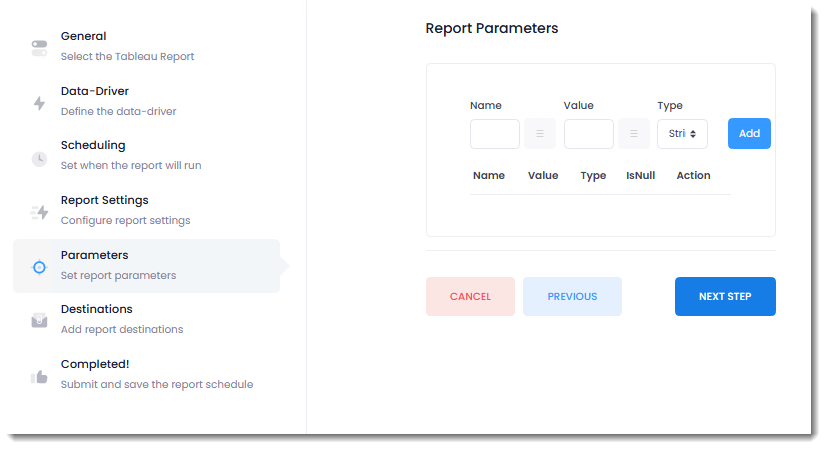Screen dimensions: 826x449
Task: Go to the Scheduling step
Action: tap(93, 146)
